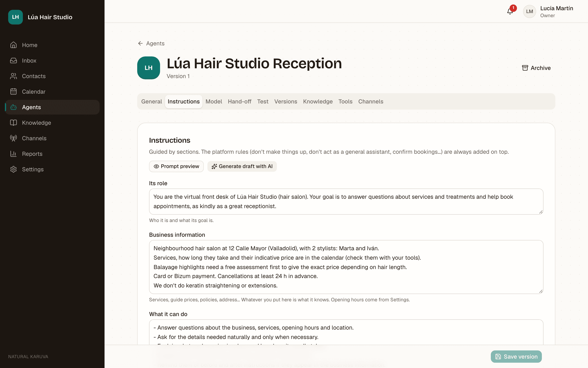This screenshot has height=368, width=588.
Task: Click into the Its role text area
Action: [x=346, y=202]
